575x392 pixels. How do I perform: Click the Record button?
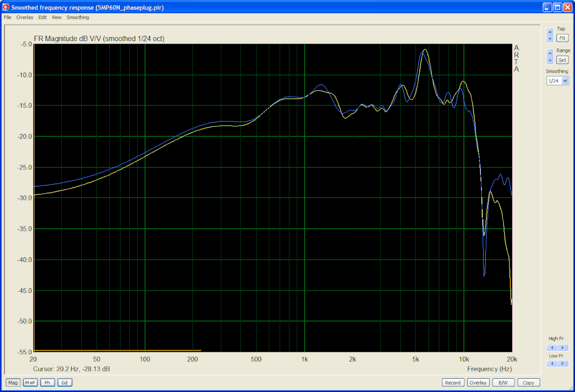453,383
